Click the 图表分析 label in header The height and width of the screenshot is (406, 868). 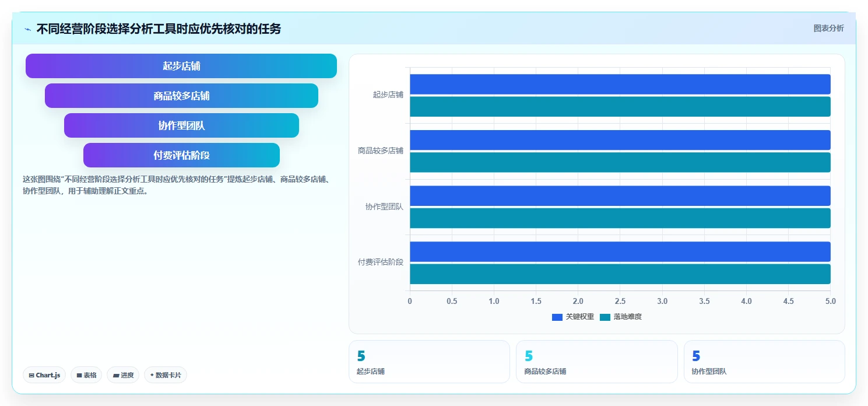[828, 28]
